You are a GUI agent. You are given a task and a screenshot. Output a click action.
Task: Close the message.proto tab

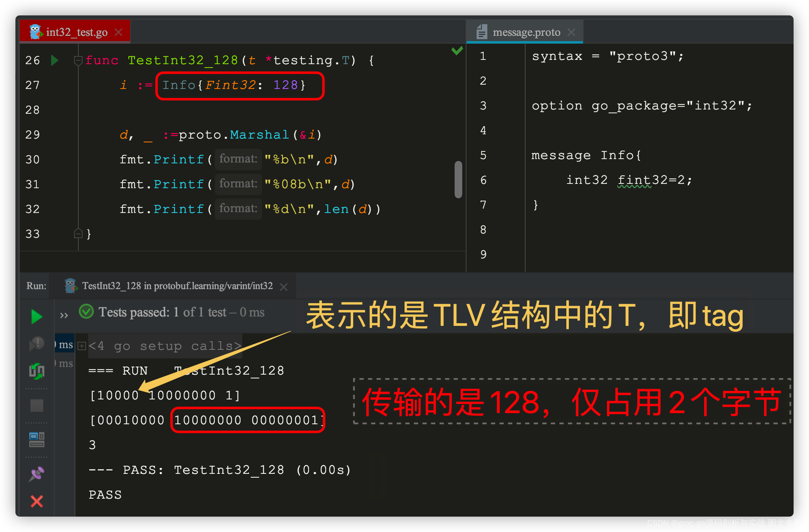571,32
